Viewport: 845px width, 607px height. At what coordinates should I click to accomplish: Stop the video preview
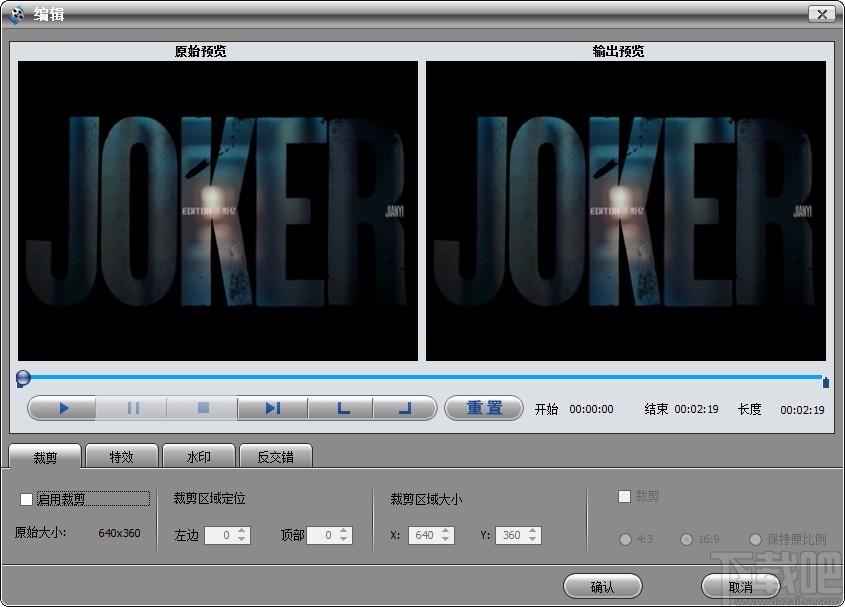click(x=203, y=408)
